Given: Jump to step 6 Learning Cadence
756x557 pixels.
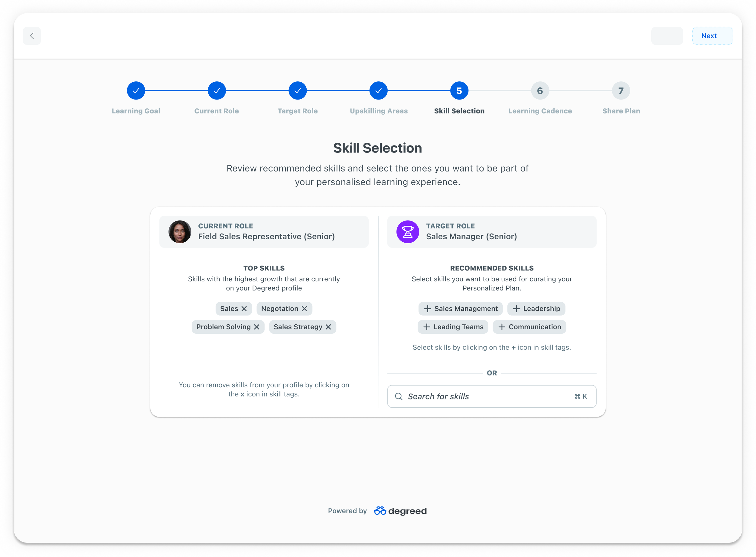Looking at the screenshot, I should point(540,91).
